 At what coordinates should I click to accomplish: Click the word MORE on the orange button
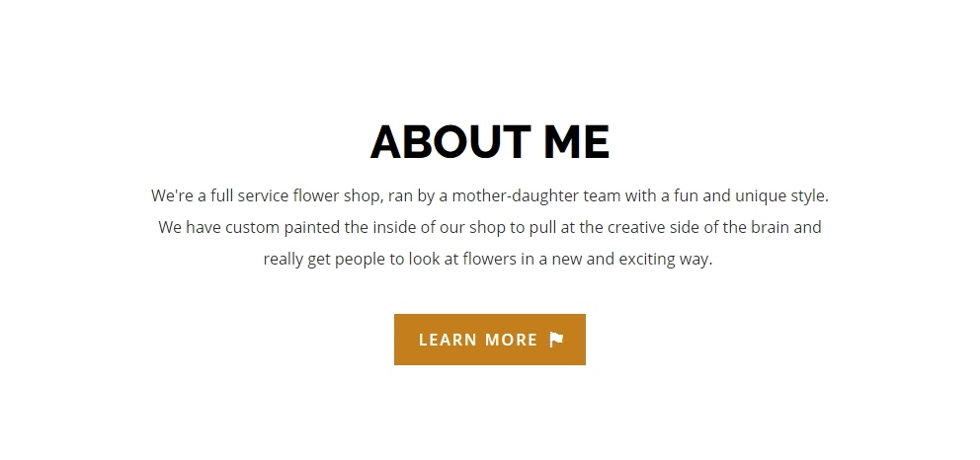tap(512, 341)
